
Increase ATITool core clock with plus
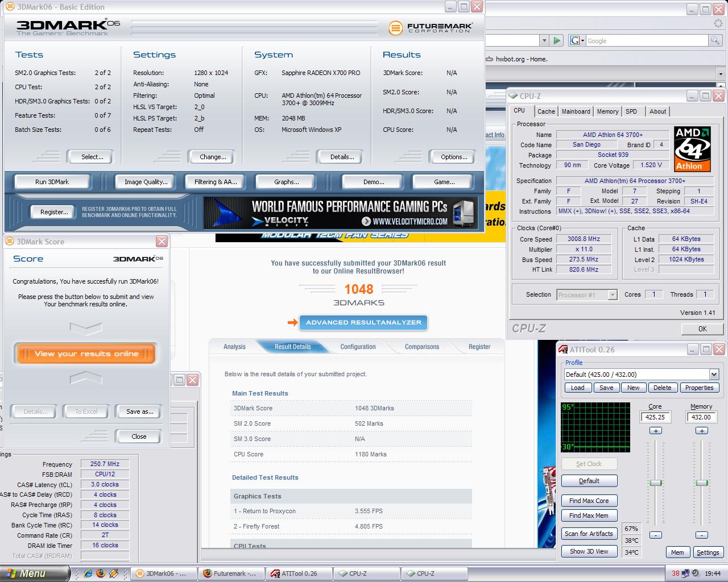click(656, 431)
